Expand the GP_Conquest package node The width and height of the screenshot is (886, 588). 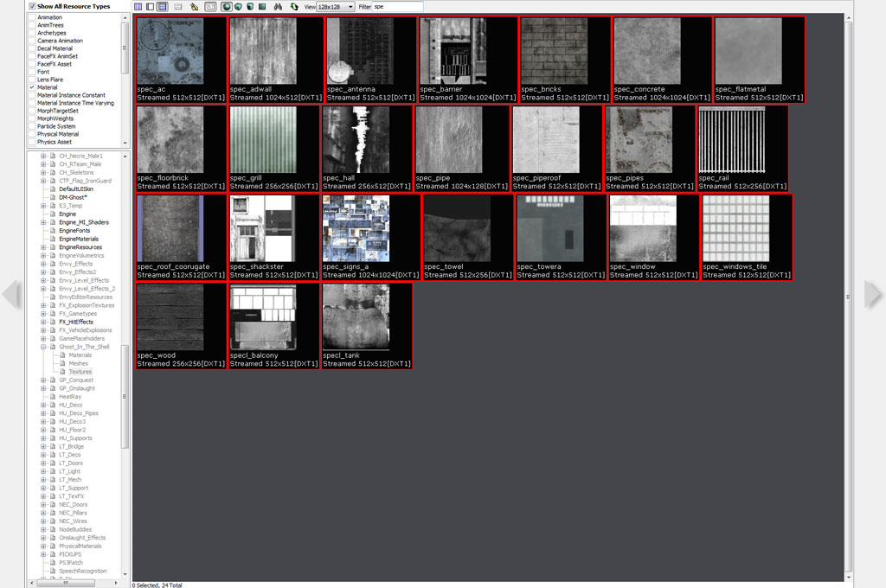click(43, 380)
